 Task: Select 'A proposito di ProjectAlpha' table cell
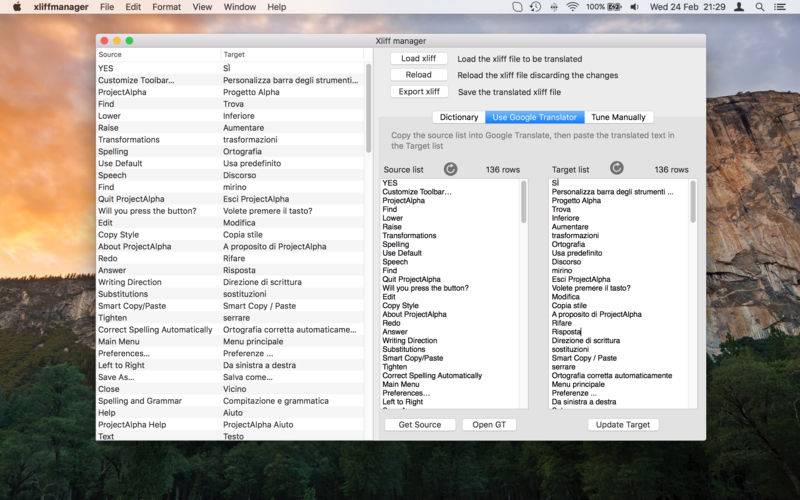tap(274, 246)
